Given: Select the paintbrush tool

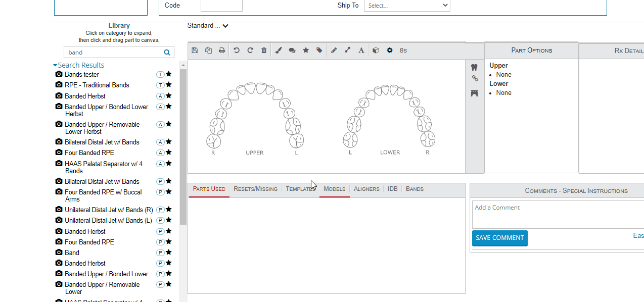Looking at the screenshot, I should [x=279, y=51].
